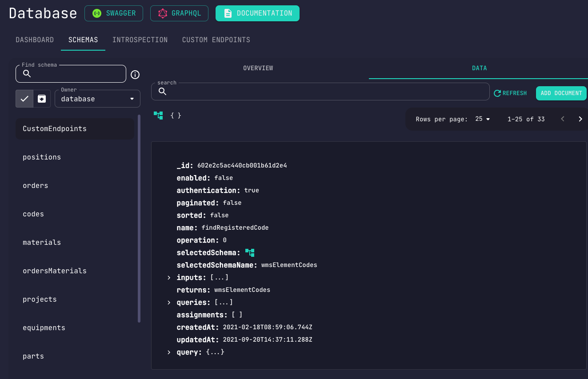The height and width of the screenshot is (379, 588).
Task: Refresh the document list
Action: click(510, 93)
